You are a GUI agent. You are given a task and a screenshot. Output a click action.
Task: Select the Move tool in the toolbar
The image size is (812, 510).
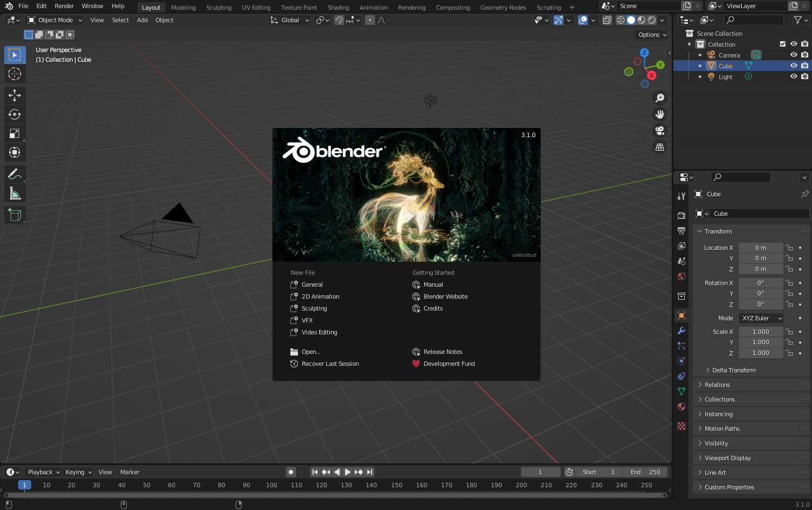click(15, 95)
